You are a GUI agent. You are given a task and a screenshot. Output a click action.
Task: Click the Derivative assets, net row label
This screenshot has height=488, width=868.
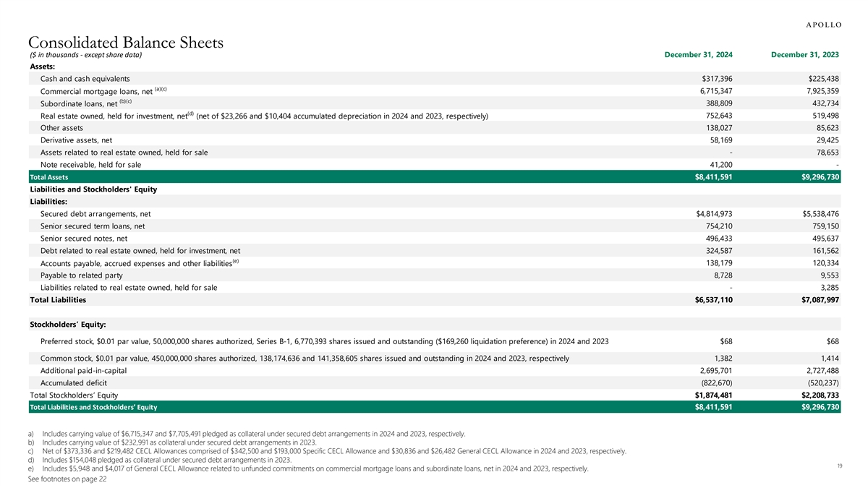[76, 140]
